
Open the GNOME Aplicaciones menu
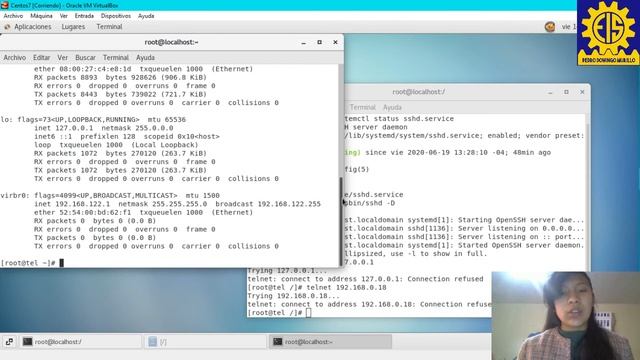[x=33, y=27]
